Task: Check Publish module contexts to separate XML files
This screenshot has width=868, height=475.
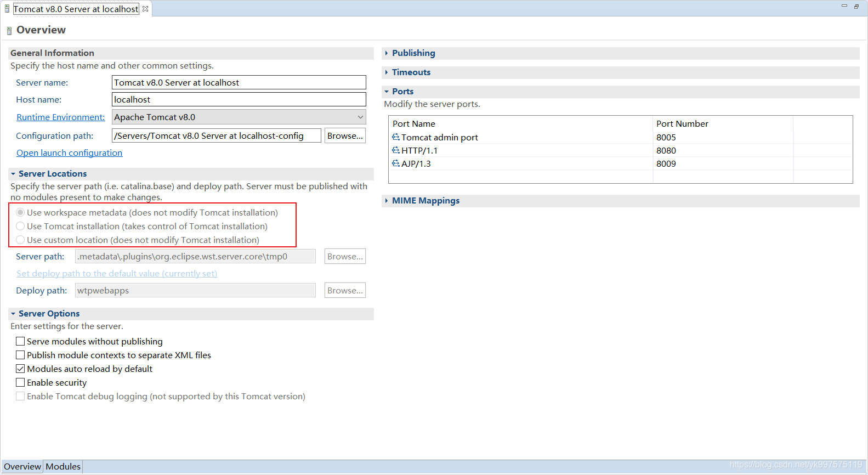Action: 20,355
